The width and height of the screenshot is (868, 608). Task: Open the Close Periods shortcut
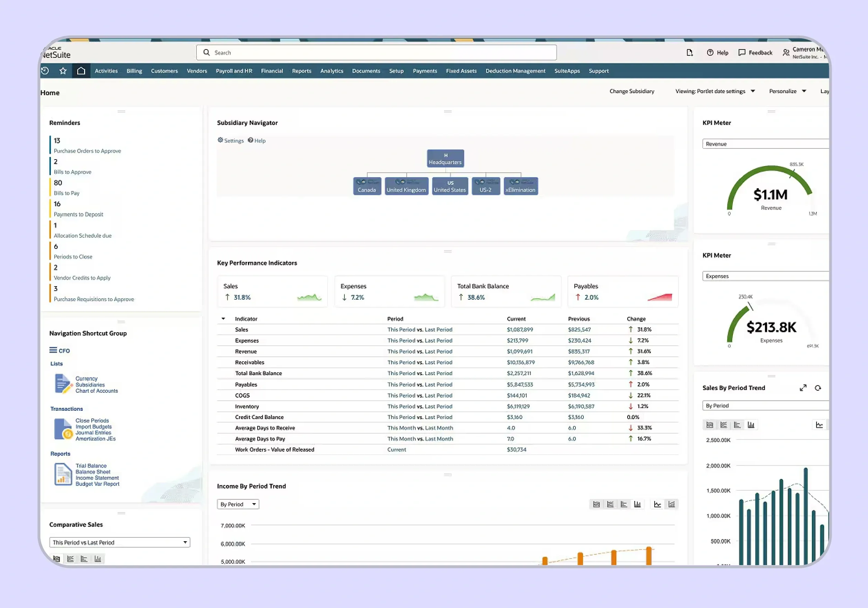92,420
